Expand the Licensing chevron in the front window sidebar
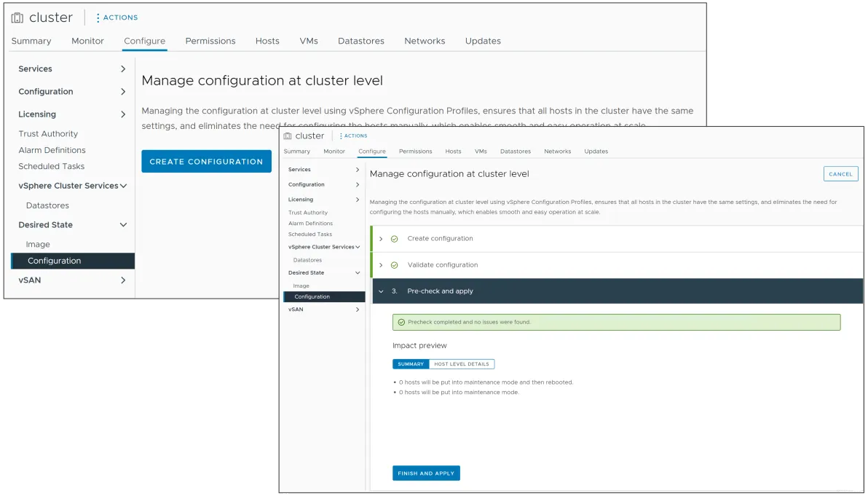The image size is (868, 496). [358, 200]
